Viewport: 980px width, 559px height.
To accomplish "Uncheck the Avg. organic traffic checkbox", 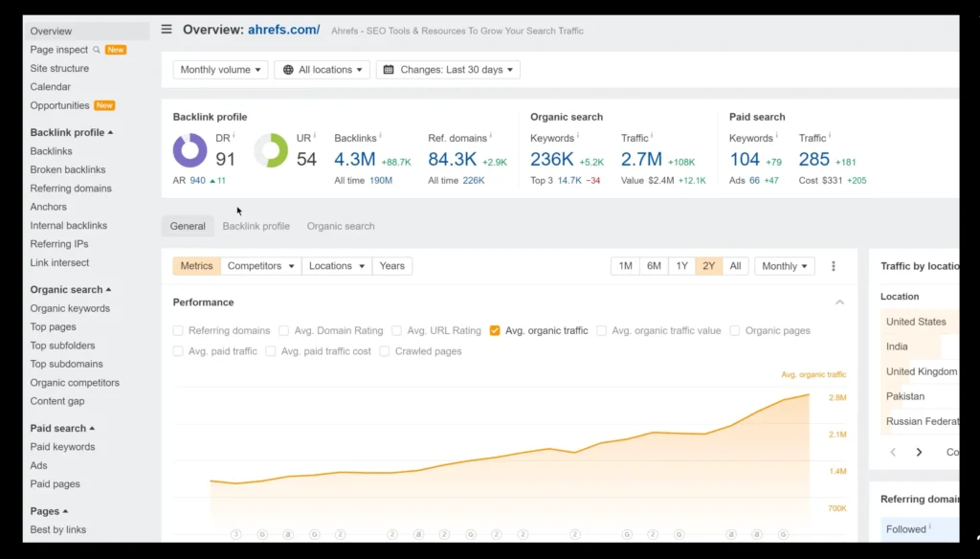I will coord(495,331).
